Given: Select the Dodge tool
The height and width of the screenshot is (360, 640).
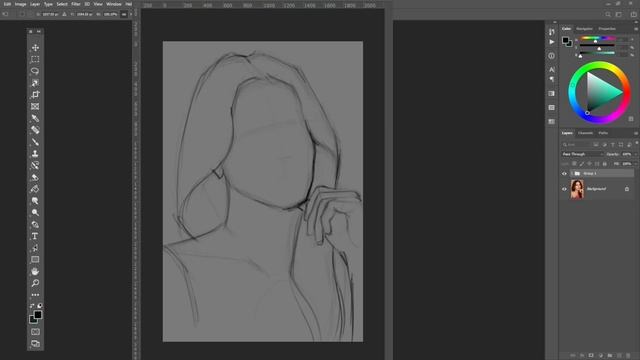Looking at the screenshot, I should click(x=35, y=213).
